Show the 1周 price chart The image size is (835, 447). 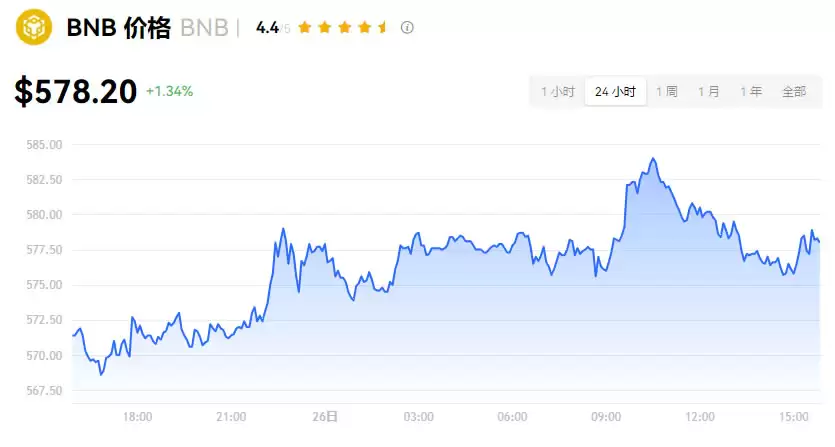(x=667, y=91)
